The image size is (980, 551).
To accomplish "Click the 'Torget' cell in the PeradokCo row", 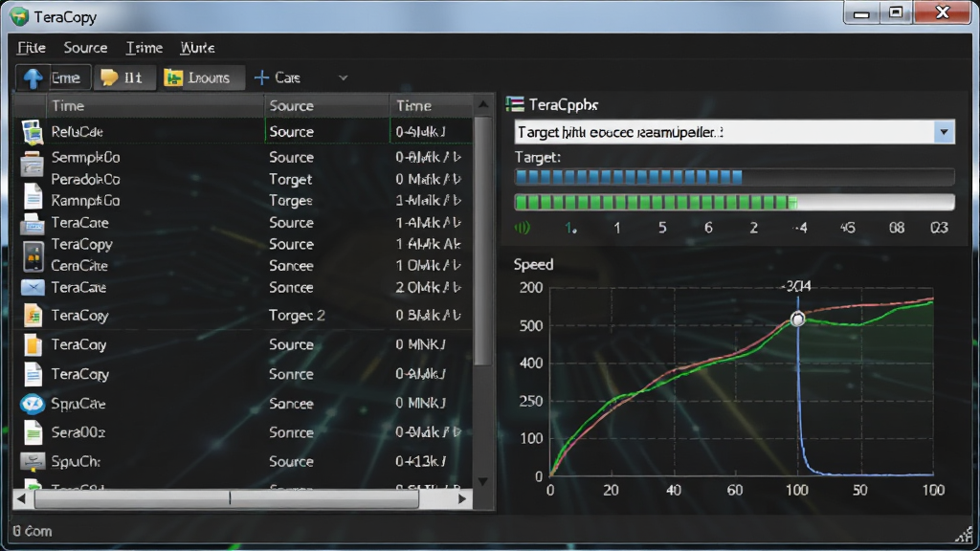I will coord(290,179).
